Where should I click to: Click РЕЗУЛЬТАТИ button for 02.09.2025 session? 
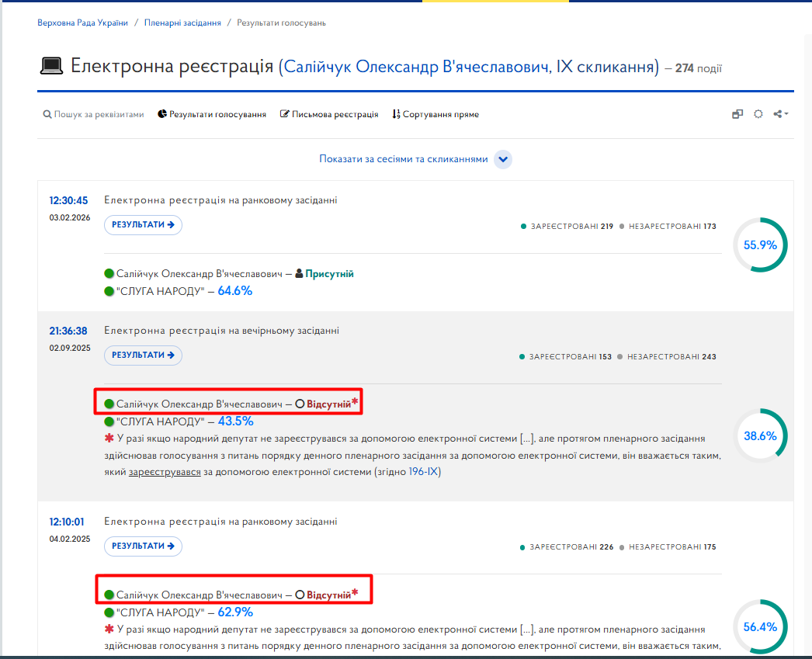click(x=143, y=356)
